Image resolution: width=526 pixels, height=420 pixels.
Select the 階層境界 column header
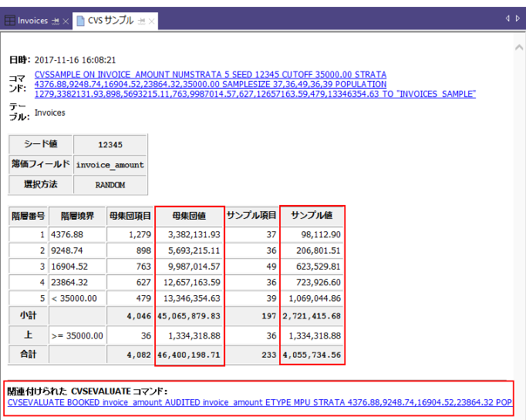pos(76,216)
